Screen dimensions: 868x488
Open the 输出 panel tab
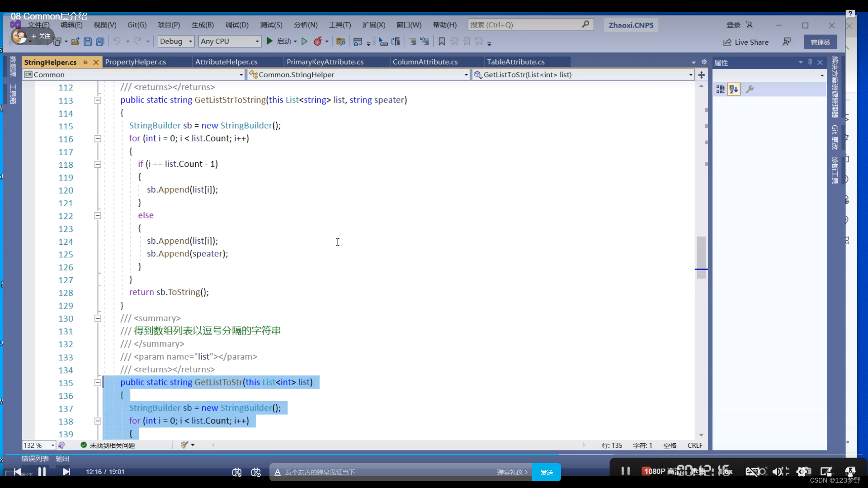coord(62,459)
